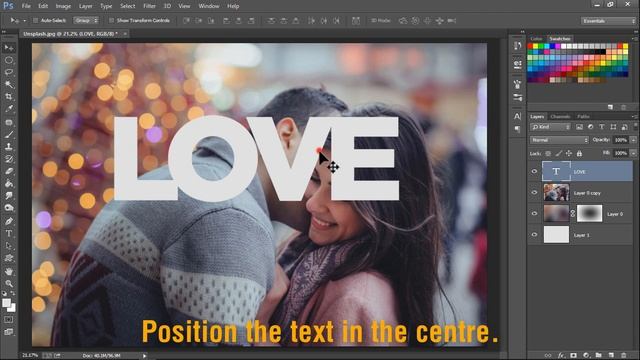Select the Paint Bucket tool
This screenshot has height=360, width=640.
pos(9,183)
